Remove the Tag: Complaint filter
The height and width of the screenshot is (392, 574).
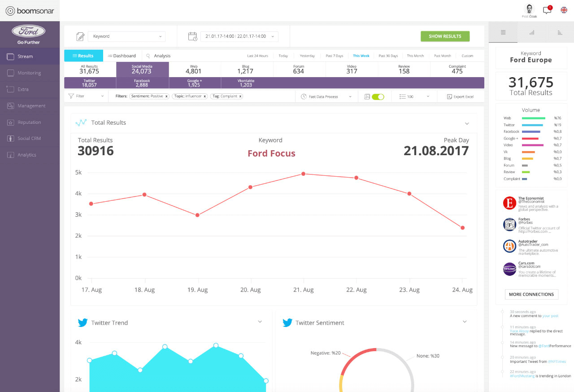[x=240, y=96]
